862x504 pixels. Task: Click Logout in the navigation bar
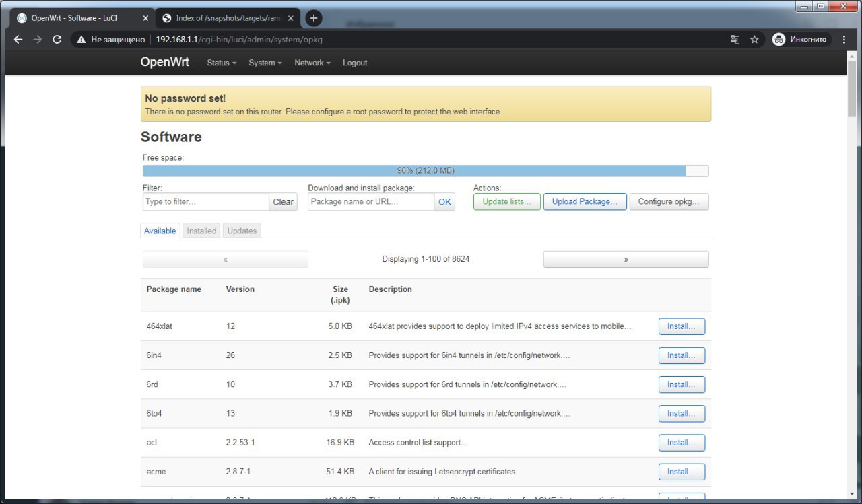(x=355, y=63)
